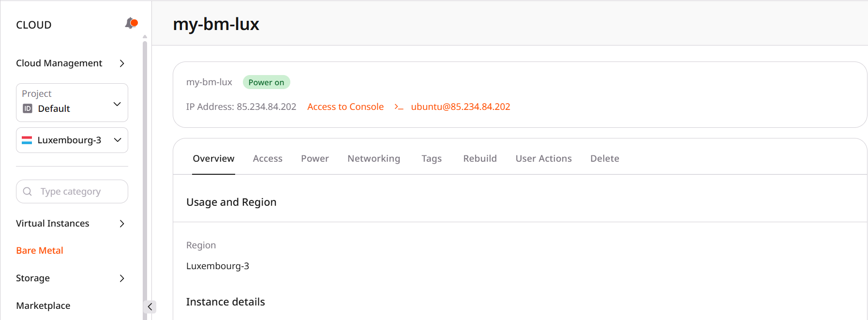Open the Power tab
Viewport: 868px width, 320px height.
coord(315,159)
